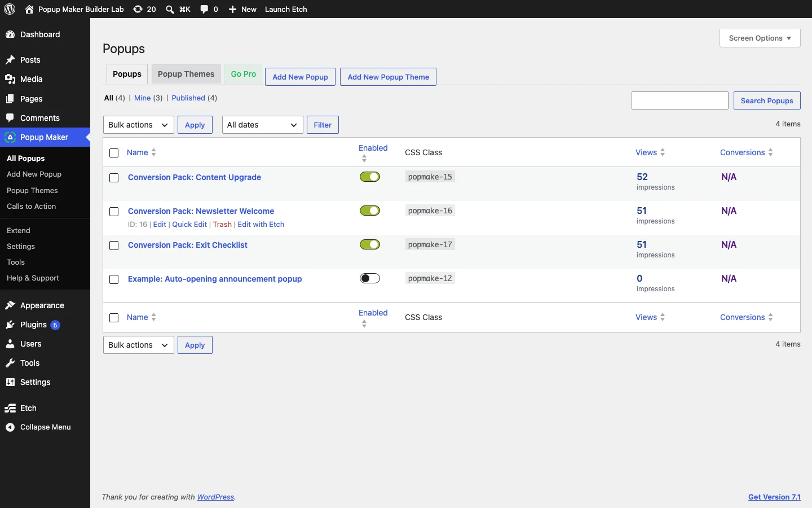Open Pages in the sidebar
Image resolution: width=812 pixels, height=508 pixels.
click(x=45, y=99)
